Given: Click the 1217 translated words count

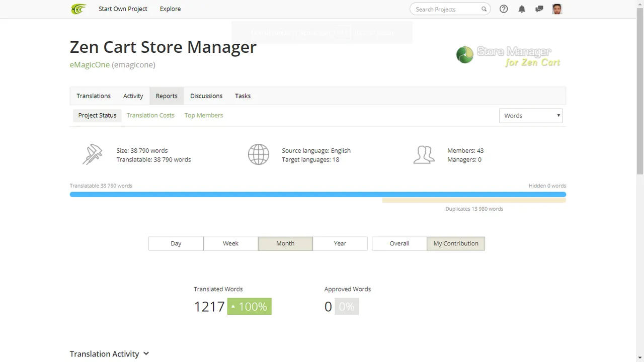Looking at the screenshot, I should 209,307.
